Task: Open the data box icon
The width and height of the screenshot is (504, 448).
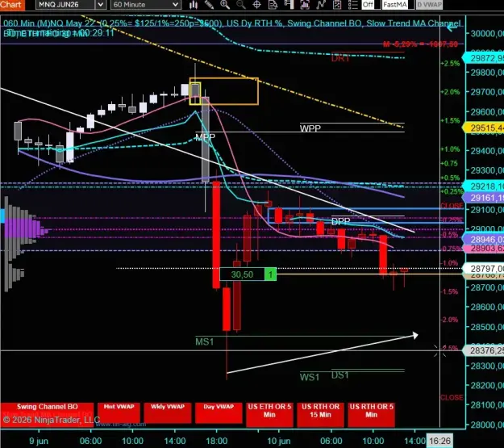Action: pos(273,5)
